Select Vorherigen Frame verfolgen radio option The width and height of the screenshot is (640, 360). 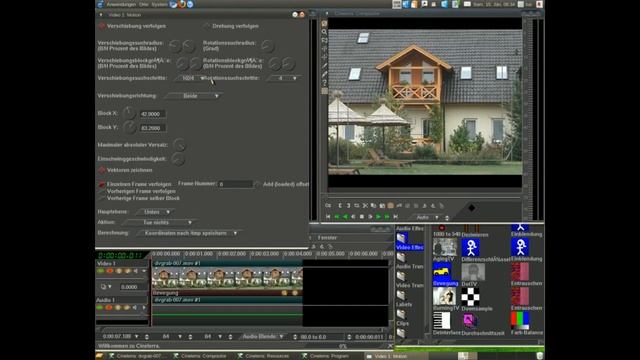coord(102,191)
